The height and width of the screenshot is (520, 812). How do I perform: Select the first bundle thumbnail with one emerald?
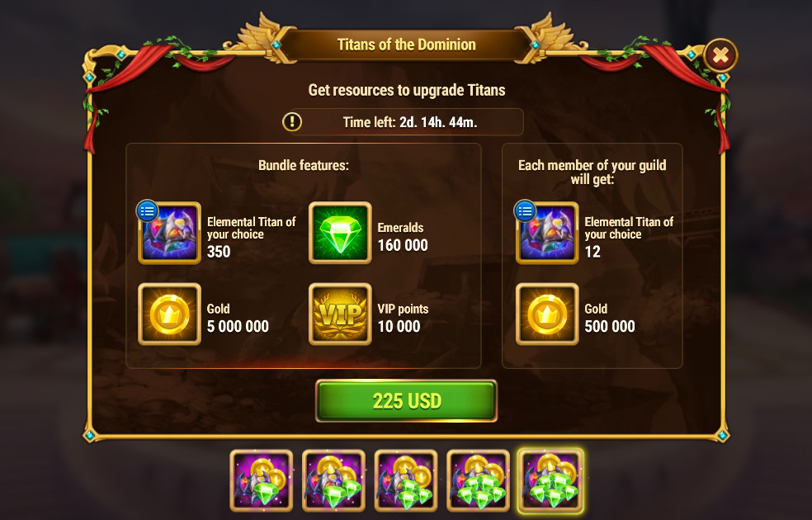[x=262, y=480]
